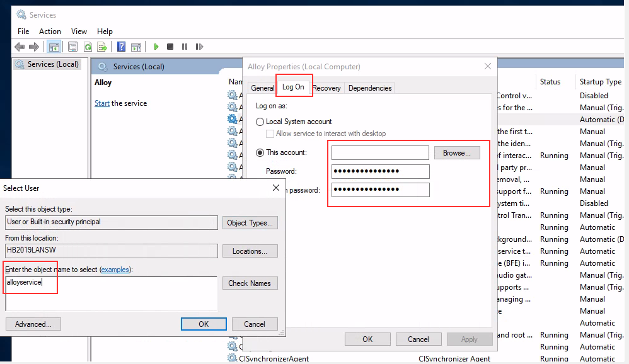Viewport: 629px width, 364px height.
Task: Click the Restart Service toolbar icon
Action: [199, 47]
